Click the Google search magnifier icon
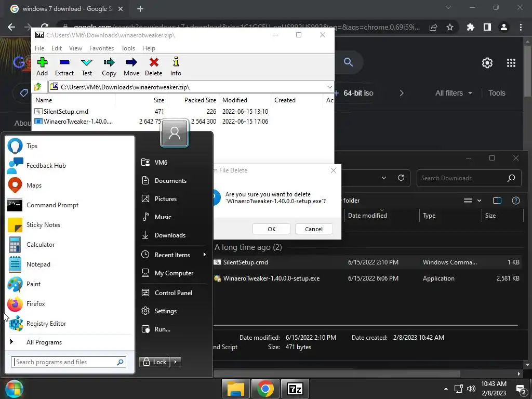Screen dimensions: 532x399 [x=348, y=62]
